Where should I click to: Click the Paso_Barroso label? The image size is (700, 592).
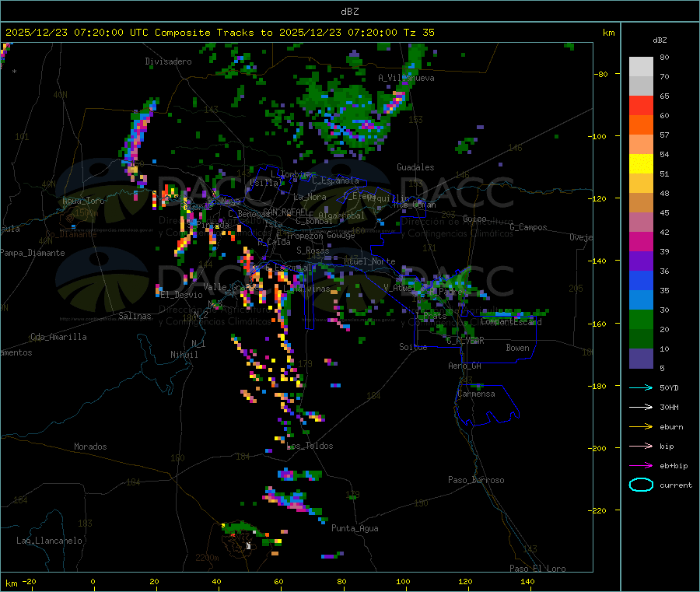(x=476, y=481)
